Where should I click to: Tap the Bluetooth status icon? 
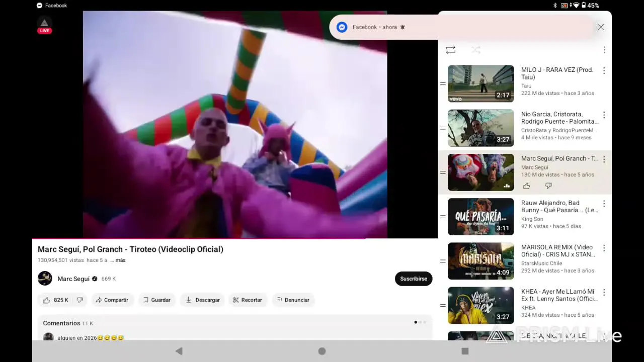coord(555,6)
